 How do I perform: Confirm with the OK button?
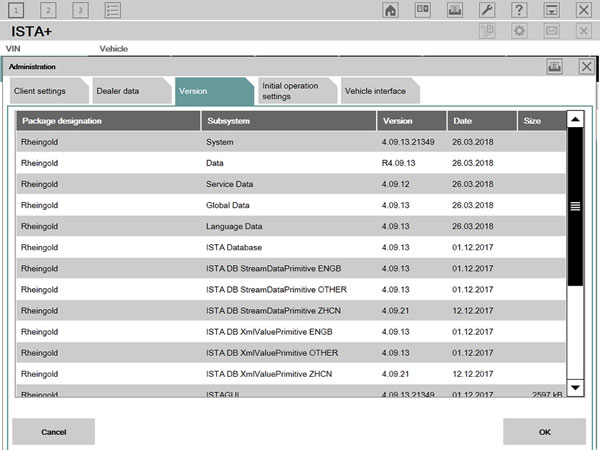point(544,432)
